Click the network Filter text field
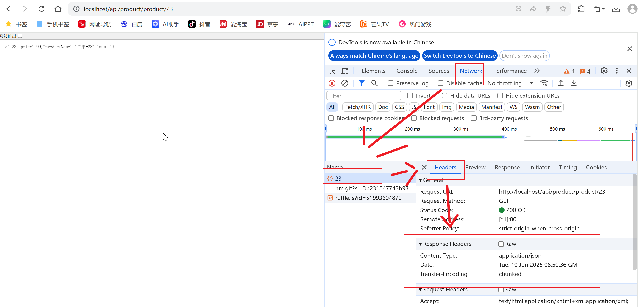Image resolution: width=644 pixels, height=307 pixels. (x=364, y=96)
